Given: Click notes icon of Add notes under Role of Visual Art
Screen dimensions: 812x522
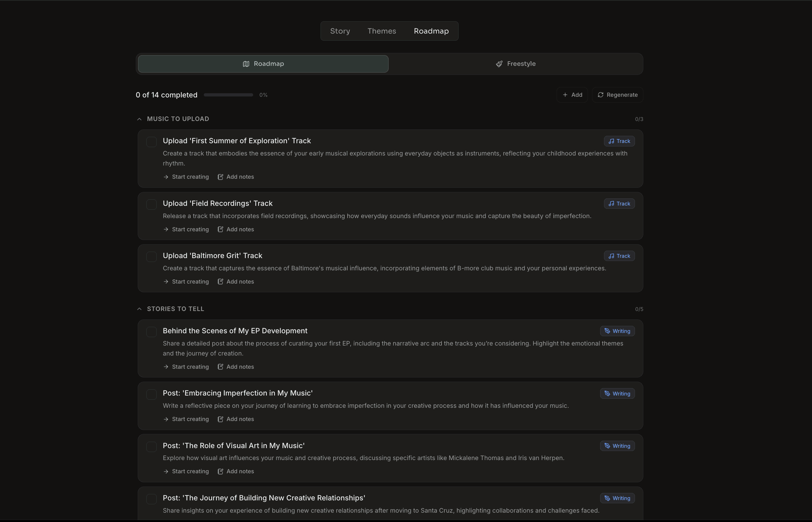Looking at the screenshot, I should point(220,471).
